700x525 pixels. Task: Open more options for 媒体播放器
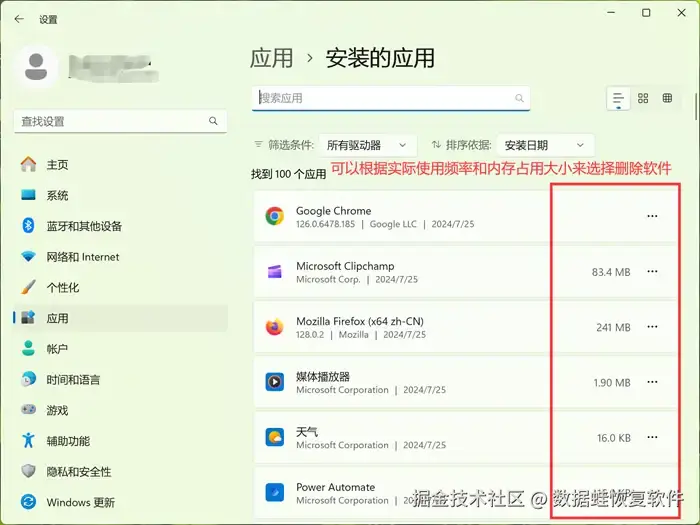[652, 382]
